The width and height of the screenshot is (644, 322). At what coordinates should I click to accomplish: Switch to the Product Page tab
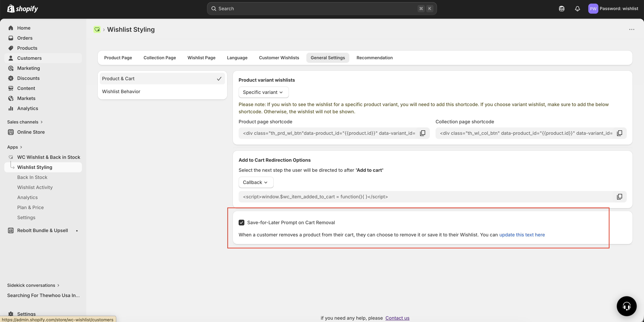[x=118, y=58]
